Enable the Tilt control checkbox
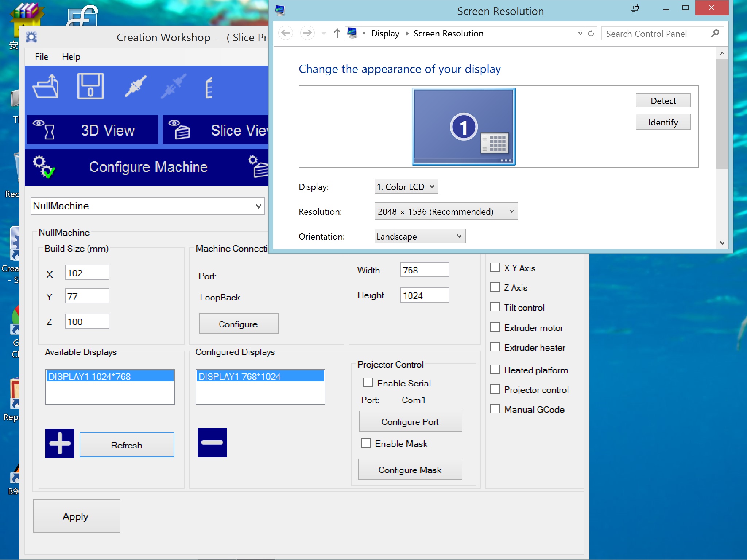The height and width of the screenshot is (560, 747). coord(495,307)
